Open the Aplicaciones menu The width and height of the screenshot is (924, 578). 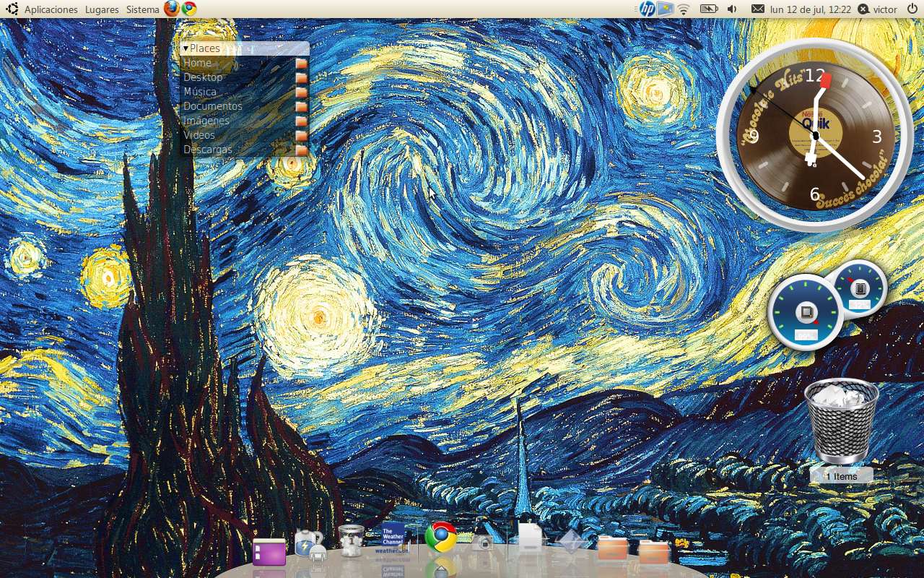(x=51, y=9)
